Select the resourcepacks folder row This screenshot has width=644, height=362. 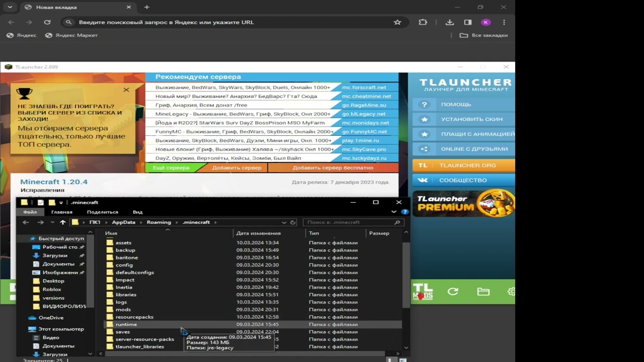pos(253,317)
